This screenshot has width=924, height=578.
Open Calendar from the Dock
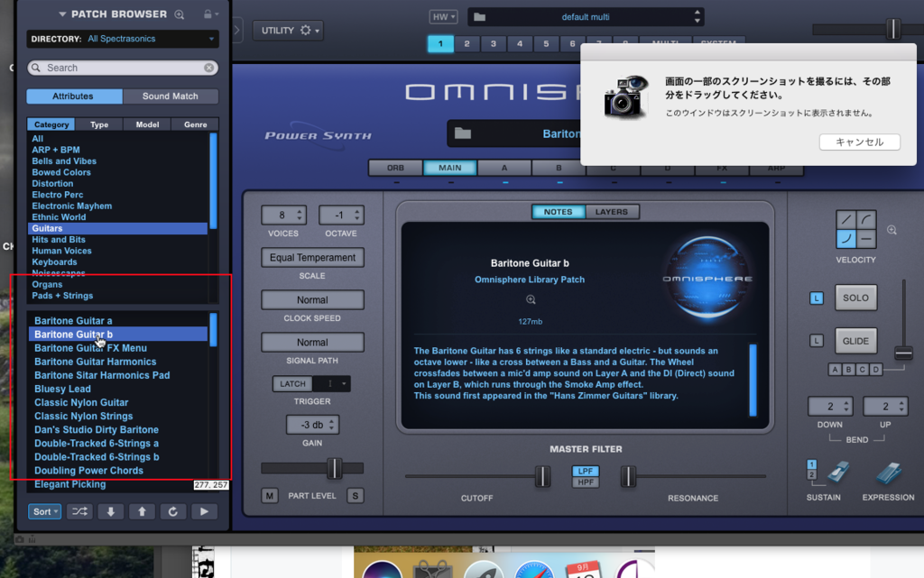pyautogui.click(x=584, y=569)
